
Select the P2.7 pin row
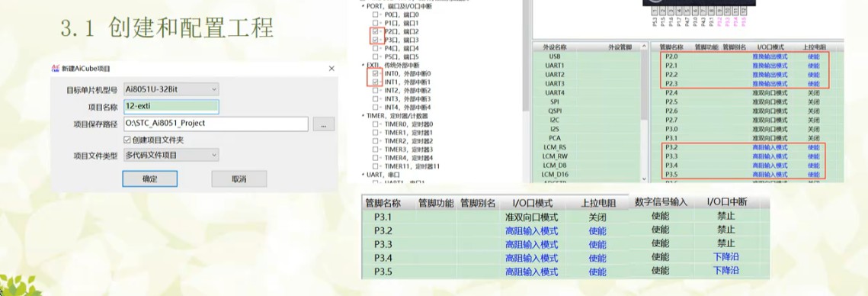747,120
